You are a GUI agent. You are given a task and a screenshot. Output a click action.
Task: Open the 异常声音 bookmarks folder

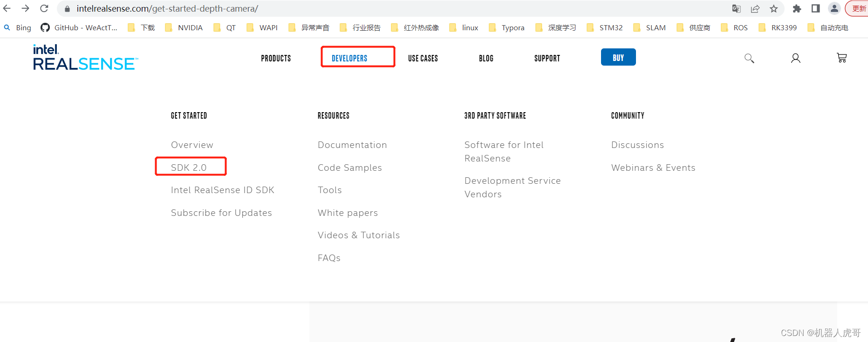coord(309,27)
